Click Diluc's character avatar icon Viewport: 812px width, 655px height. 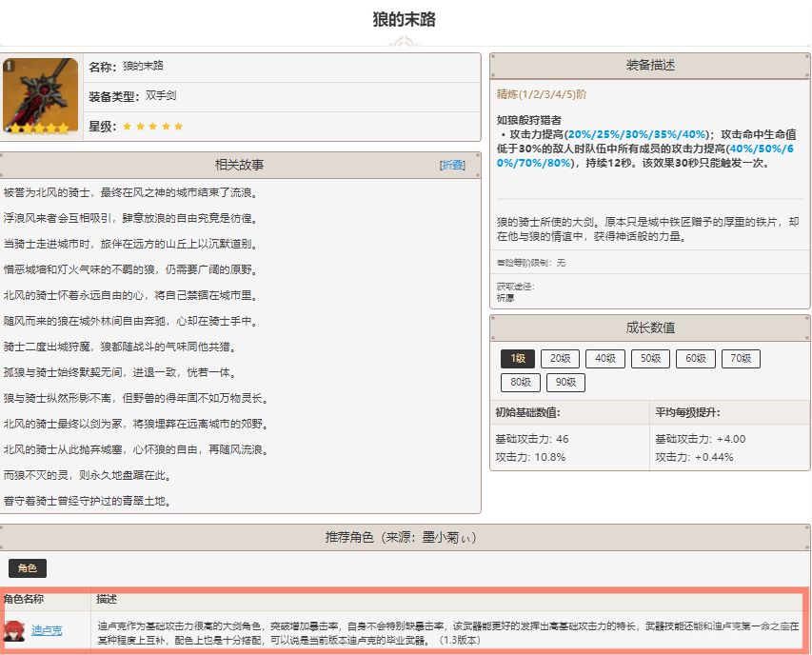click(14, 631)
